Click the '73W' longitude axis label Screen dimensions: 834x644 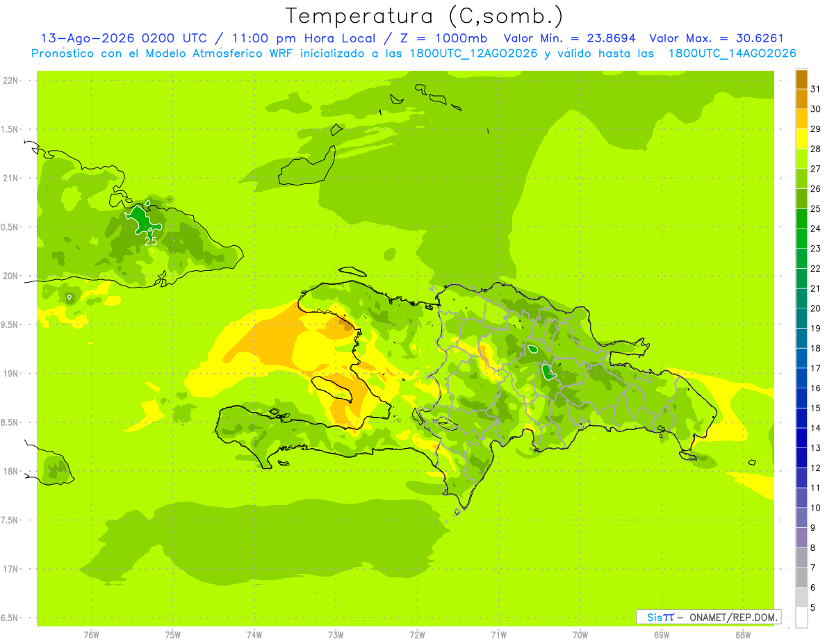[336, 635]
